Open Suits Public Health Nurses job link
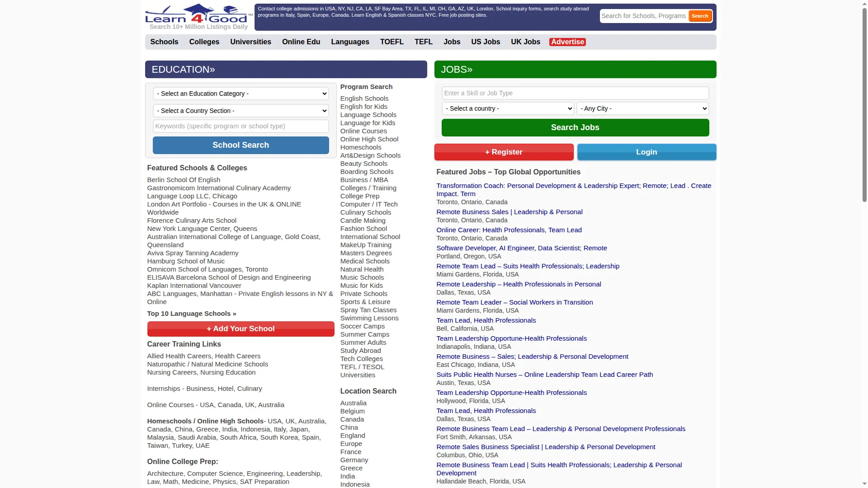The height and width of the screenshot is (488, 868). 545,375
